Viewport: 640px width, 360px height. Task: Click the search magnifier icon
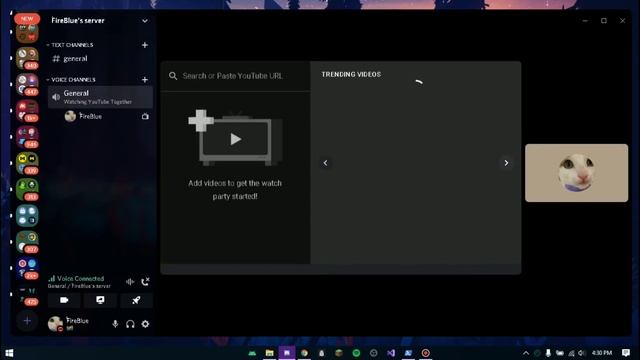click(173, 76)
